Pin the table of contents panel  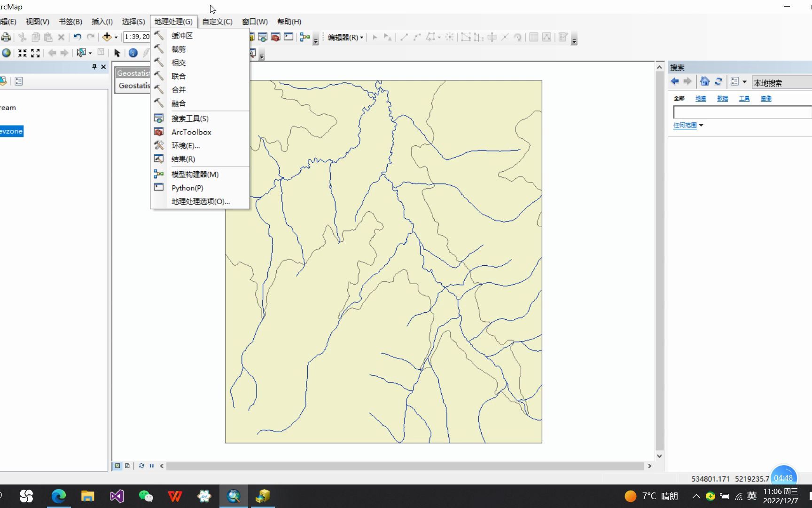(x=94, y=67)
